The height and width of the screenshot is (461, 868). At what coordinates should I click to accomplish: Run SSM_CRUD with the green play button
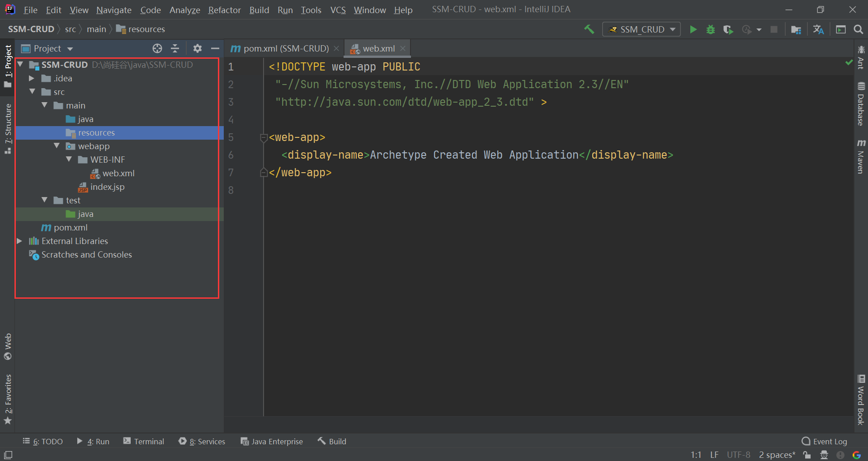click(693, 29)
